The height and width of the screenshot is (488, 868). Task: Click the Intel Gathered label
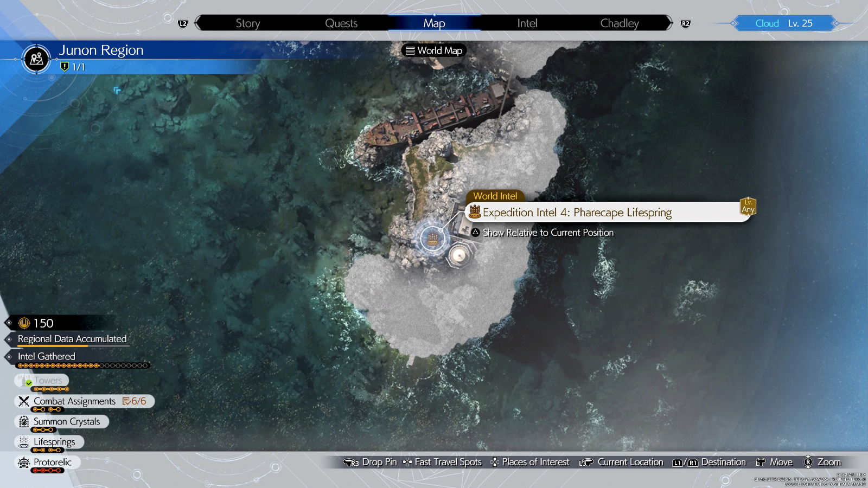(x=47, y=356)
